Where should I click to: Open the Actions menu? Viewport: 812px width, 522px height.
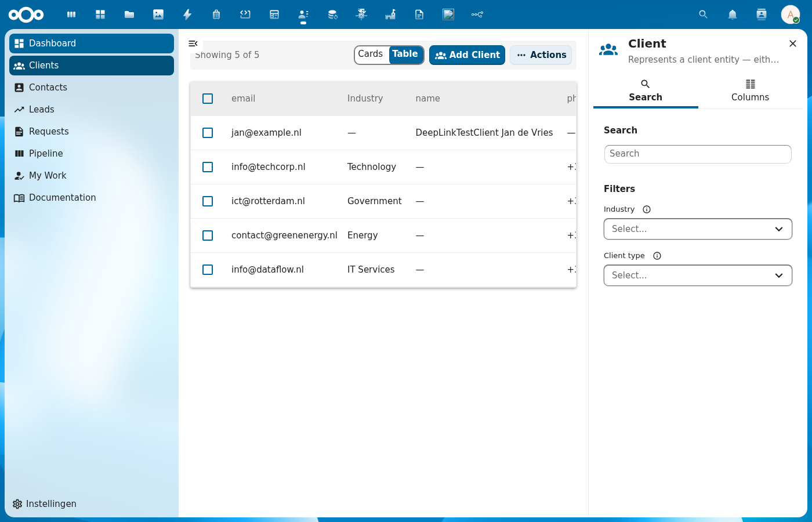coord(541,55)
